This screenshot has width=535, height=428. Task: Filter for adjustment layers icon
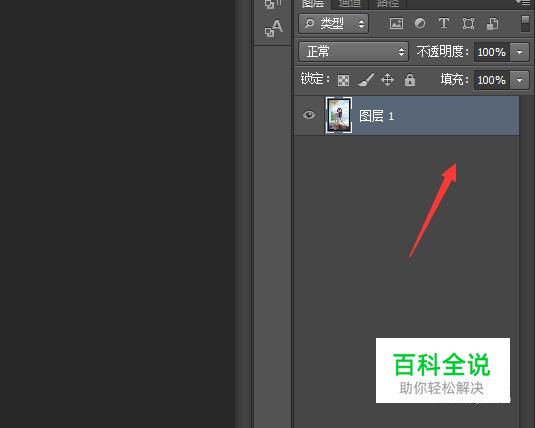[x=420, y=24]
